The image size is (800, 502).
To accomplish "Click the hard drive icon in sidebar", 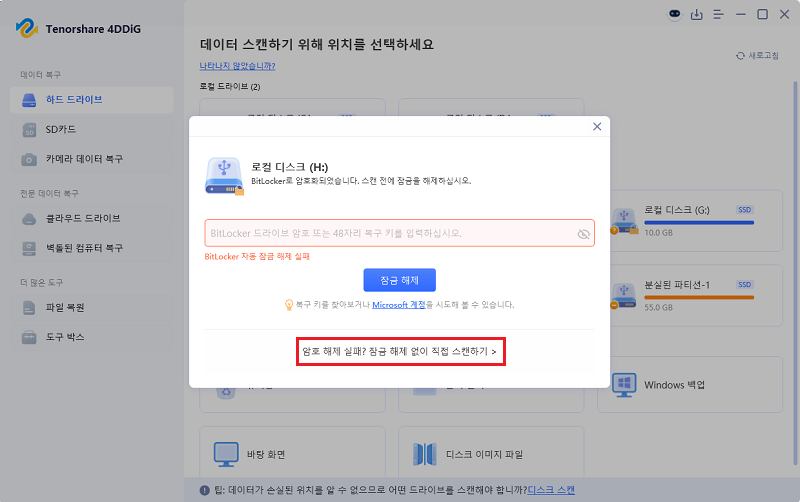I will tap(29, 100).
